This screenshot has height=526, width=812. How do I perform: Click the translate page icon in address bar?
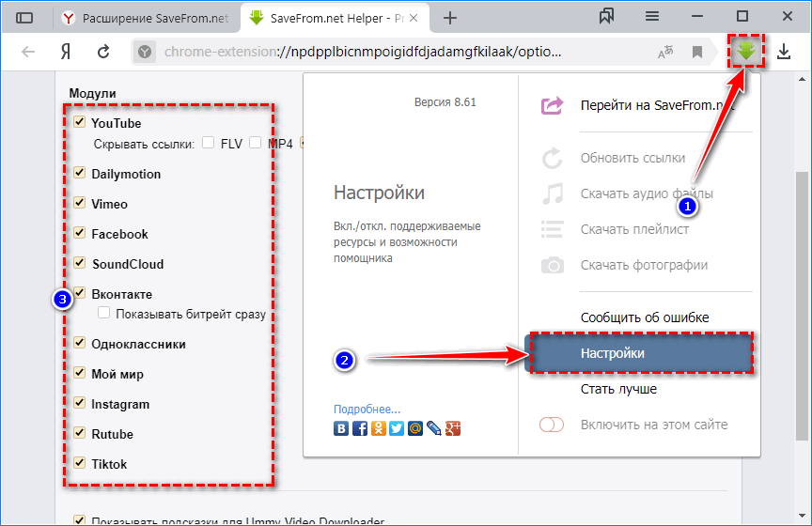click(665, 52)
